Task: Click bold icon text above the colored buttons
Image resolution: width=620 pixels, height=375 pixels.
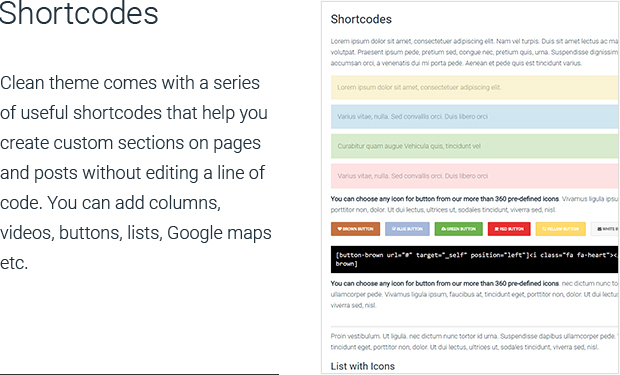Action: (444, 199)
